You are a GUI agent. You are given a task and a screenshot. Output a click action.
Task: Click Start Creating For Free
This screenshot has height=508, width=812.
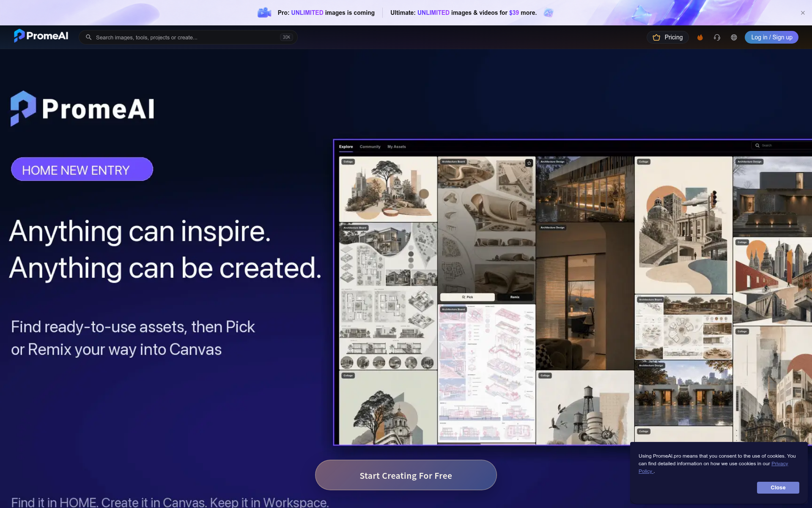(x=406, y=475)
